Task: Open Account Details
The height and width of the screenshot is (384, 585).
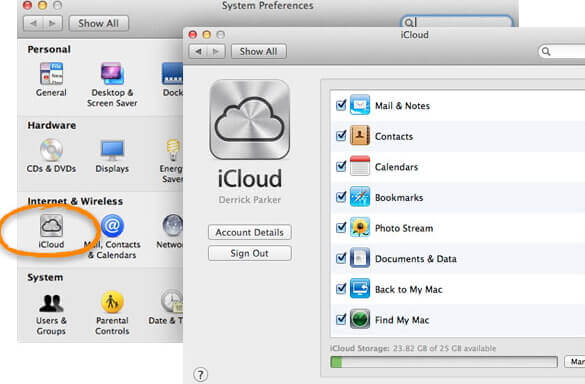Action: tap(250, 232)
